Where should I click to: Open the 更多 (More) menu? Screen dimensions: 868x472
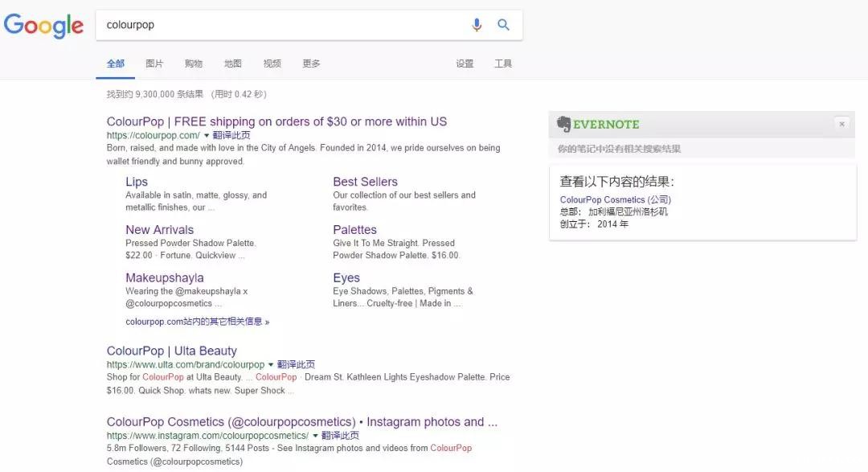coord(311,64)
